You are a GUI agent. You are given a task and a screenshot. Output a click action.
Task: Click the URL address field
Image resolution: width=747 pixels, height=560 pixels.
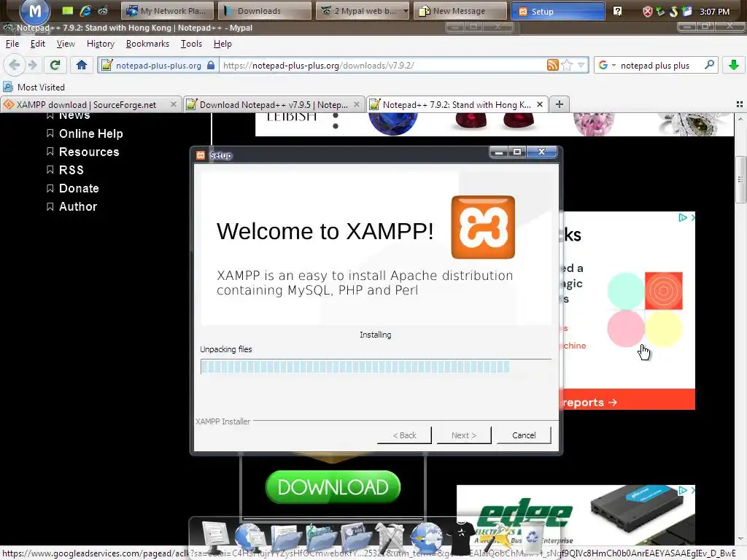pyautogui.click(x=382, y=65)
